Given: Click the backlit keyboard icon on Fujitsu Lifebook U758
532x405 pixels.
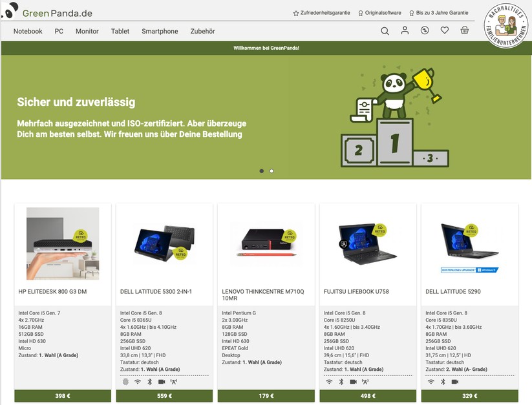Looking at the screenshot, I should click(x=365, y=382).
